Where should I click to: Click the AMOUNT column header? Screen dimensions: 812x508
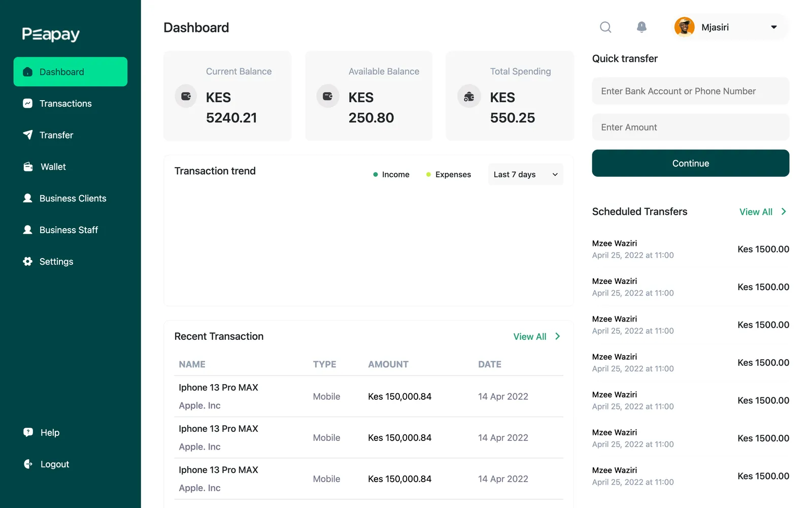(x=388, y=364)
